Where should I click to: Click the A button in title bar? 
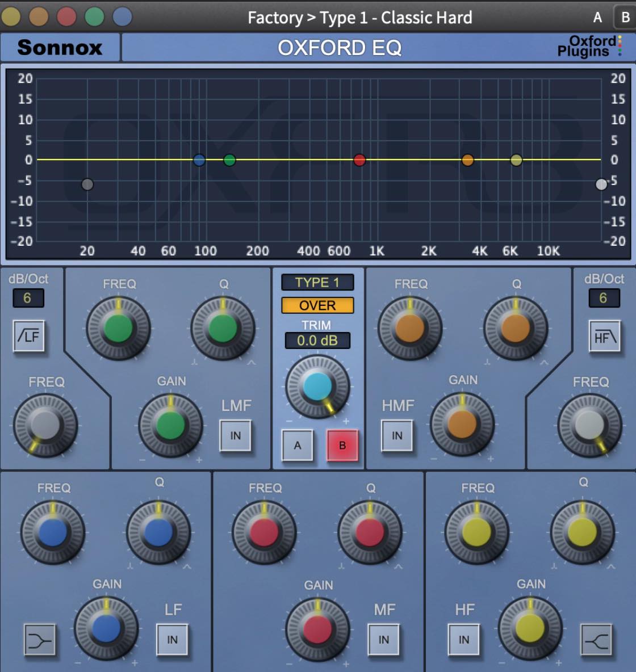tap(597, 18)
